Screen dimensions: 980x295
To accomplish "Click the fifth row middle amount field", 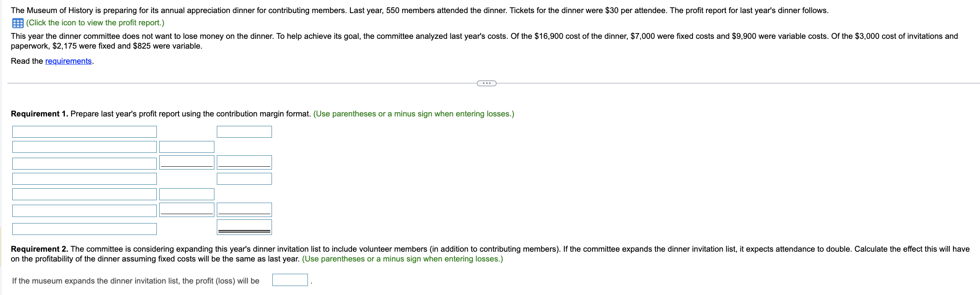I will coord(187,194).
